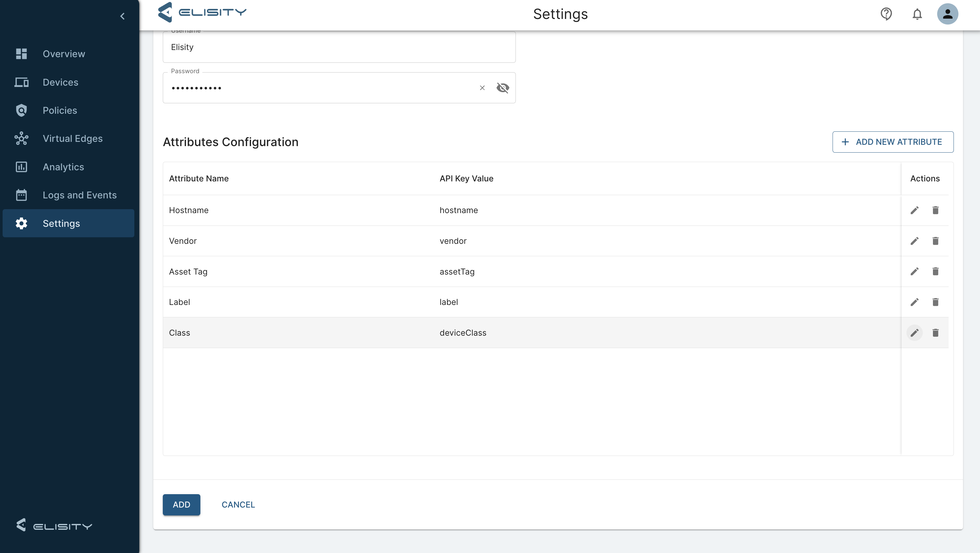
Task: Open the user profile avatar
Action: tap(947, 14)
